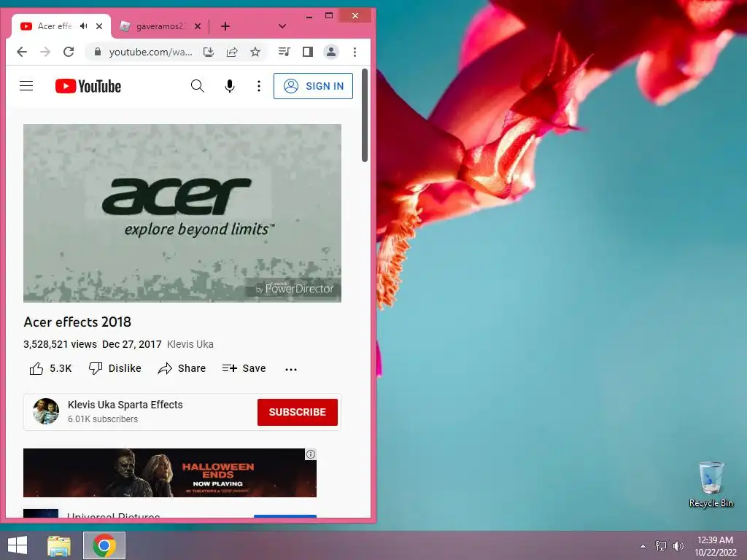Viewport: 747px width, 560px height.
Task: Toggle Chrome side panel icon
Action: (308, 52)
